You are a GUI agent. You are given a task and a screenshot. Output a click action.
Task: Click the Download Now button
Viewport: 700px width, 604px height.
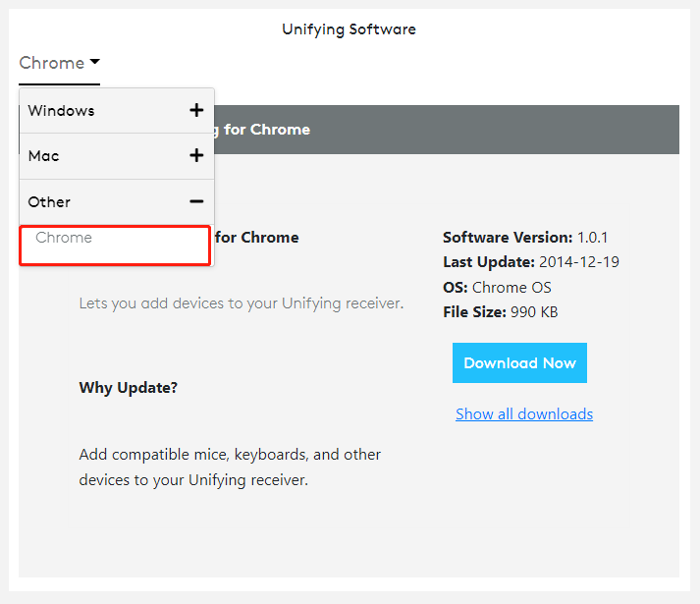click(519, 362)
